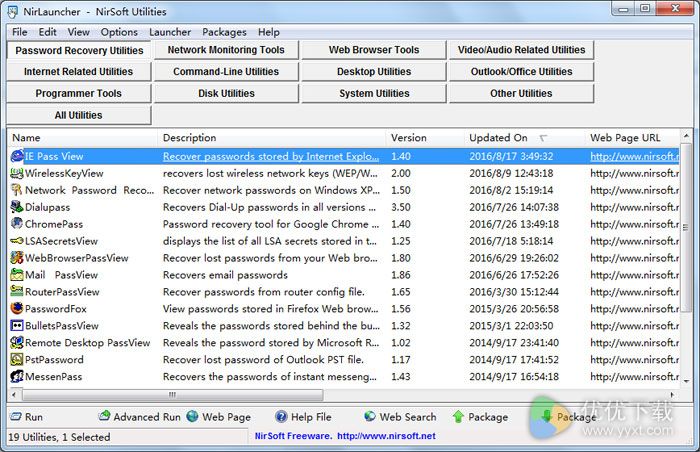Click the Dialupass icon

tap(17, 207)
